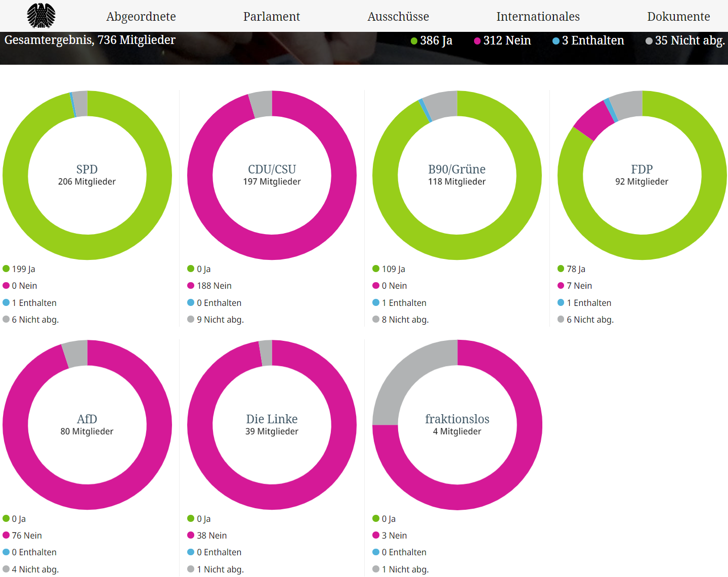Click '92 Mitglieder' under FDP
The width and height of the screenshot is (728, 577).
642,182
